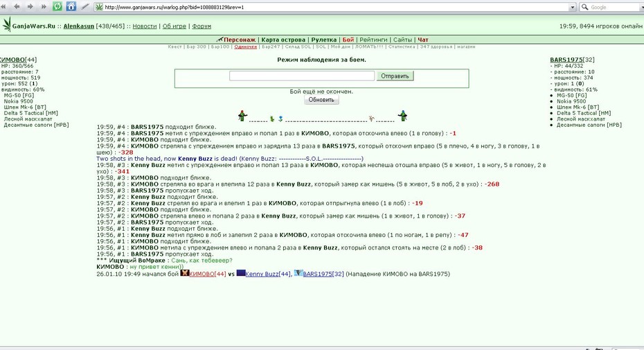This screenshot has height=350, width=644.
Task: Open the Статистика submenu link
Action: point(402,47)
